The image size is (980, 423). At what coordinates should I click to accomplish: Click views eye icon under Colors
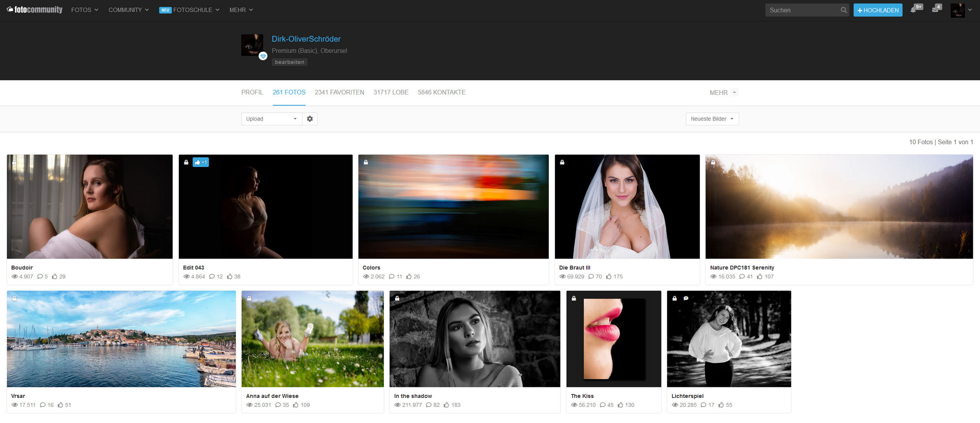coord(366,277)
